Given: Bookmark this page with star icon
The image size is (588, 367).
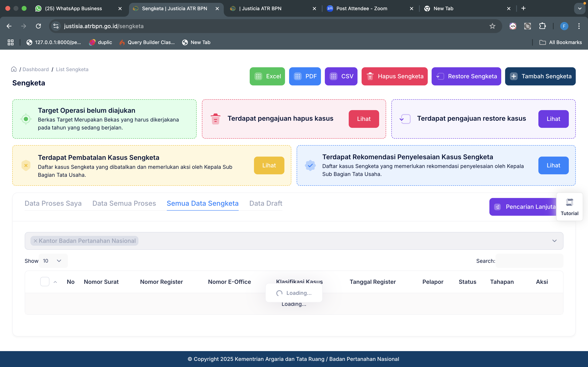Looking at the screenshot, I should [492, 26].
